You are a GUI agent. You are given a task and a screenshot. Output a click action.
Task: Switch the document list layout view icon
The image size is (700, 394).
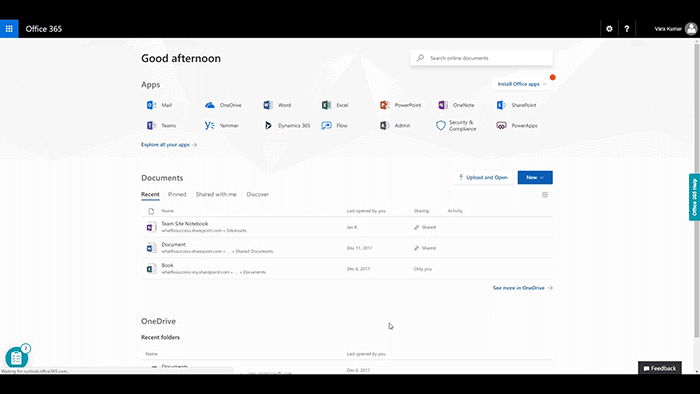click(x=545, y=195)
